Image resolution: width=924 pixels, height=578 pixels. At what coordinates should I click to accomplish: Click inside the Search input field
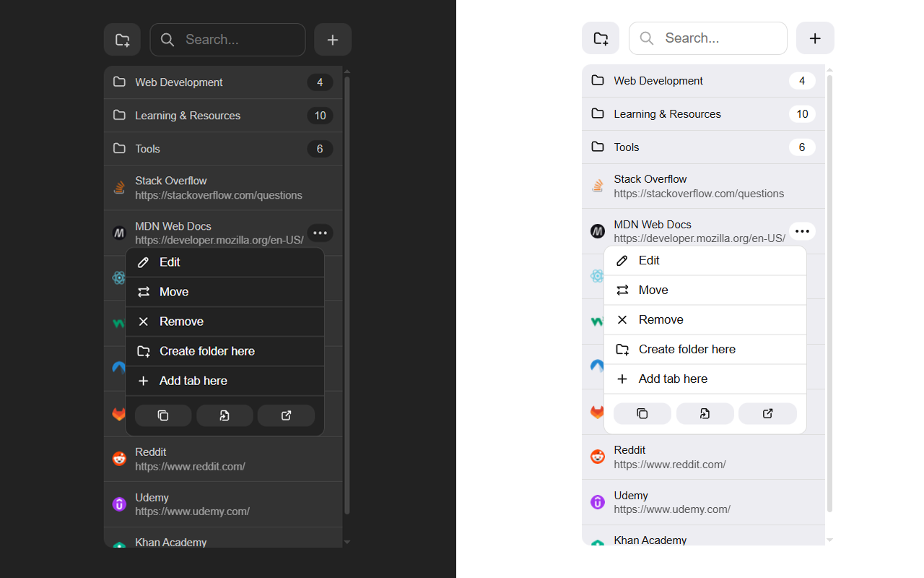pos(231,40)
